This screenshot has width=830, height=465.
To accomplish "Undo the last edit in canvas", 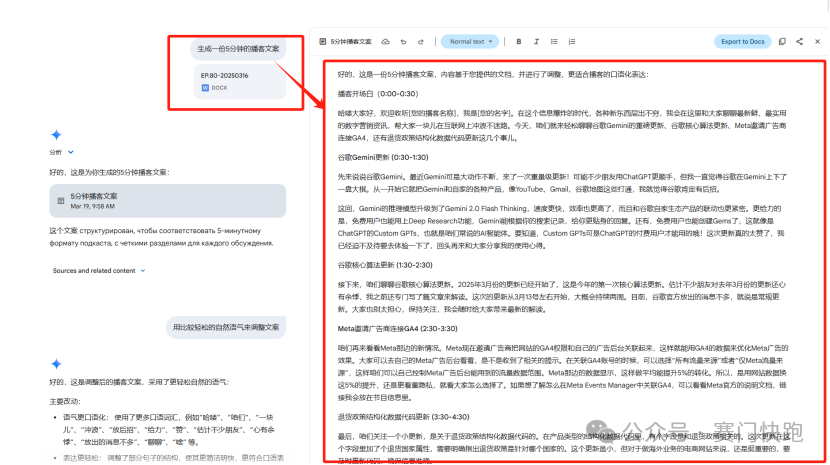I will (403, 41).
